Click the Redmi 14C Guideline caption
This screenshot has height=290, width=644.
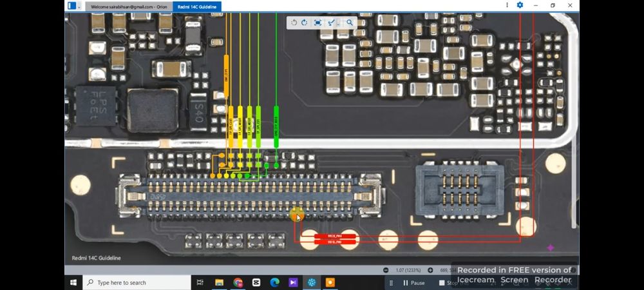(x=96, y=258)
